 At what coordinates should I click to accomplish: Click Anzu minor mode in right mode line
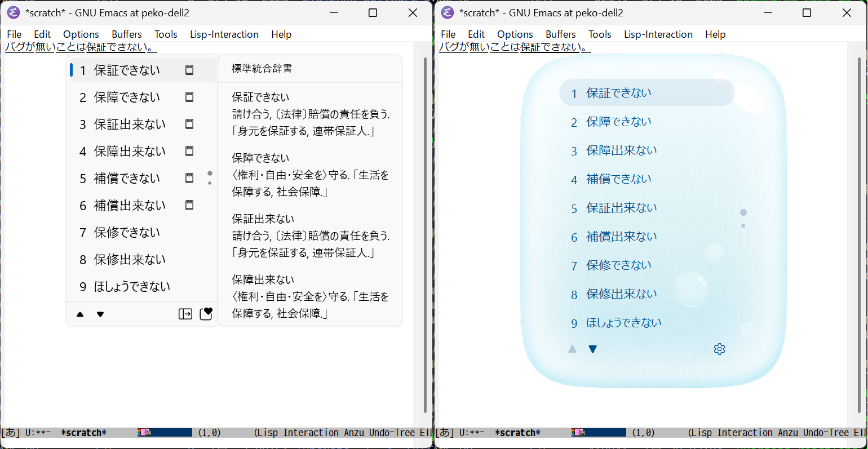788,433
